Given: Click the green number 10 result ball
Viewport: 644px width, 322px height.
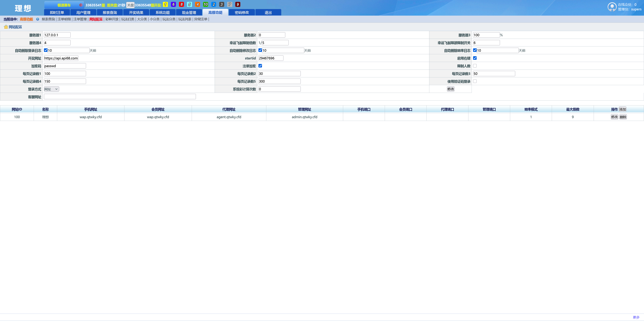Looking at the screenshot, I should point(205,5).
